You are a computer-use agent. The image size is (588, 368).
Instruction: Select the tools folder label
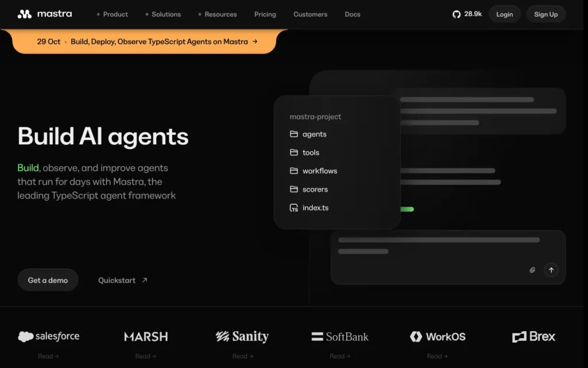311,152
